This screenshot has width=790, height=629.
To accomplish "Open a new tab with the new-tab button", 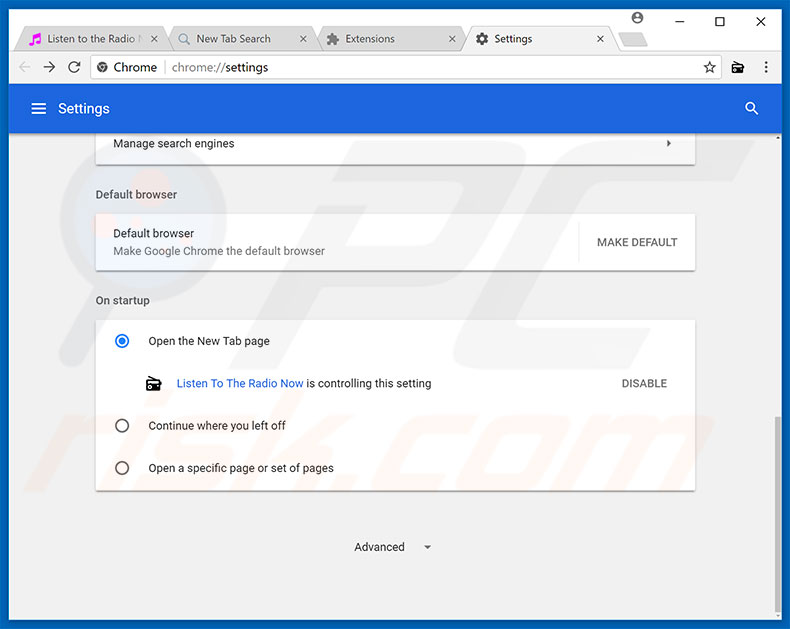I will coord(633,39).
